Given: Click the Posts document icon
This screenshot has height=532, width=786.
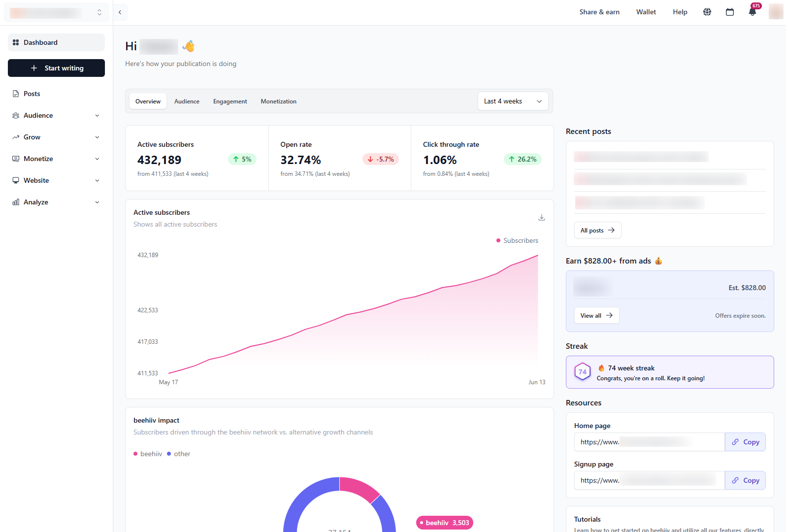Looking at the screenshot, I should (16, 94).
